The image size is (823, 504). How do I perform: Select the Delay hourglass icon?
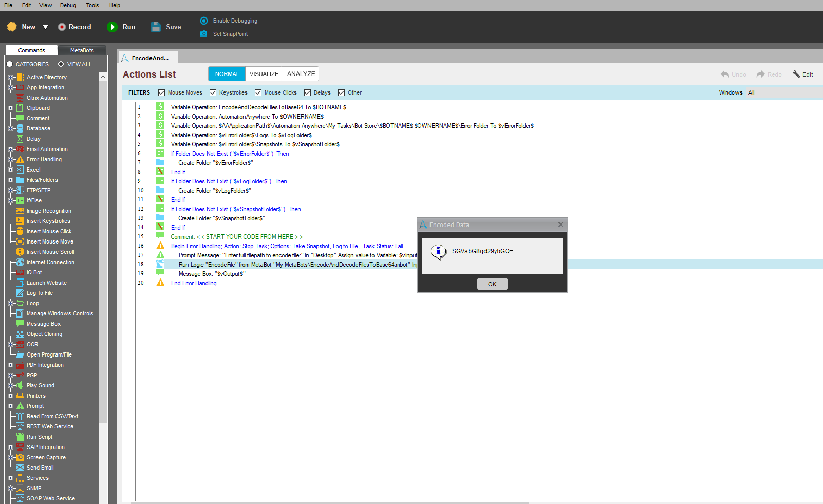tap(20, 139)
